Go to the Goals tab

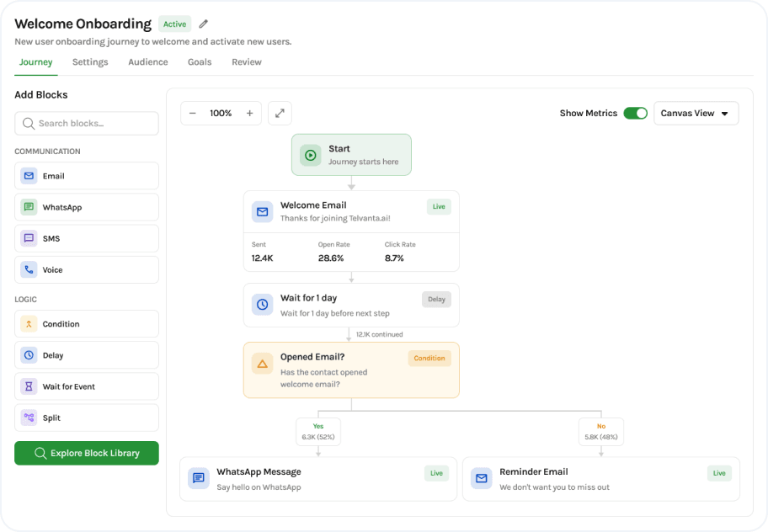click(200, 62)
